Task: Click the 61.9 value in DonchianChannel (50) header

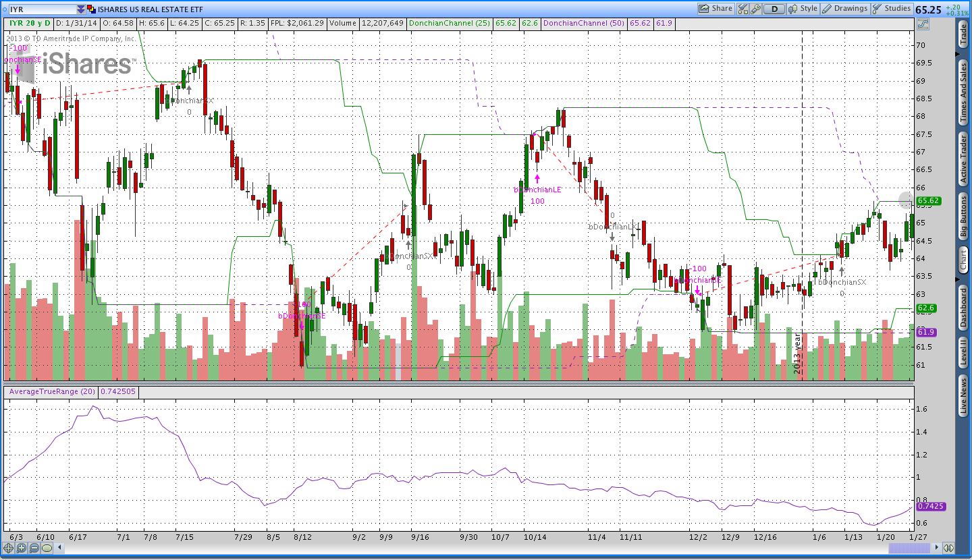Action: tap(664, 24)
